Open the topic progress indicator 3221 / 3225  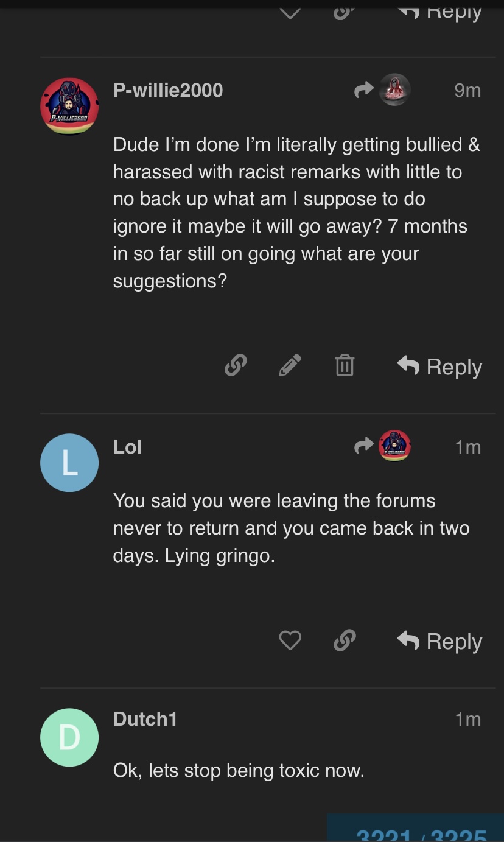(421, 833)
